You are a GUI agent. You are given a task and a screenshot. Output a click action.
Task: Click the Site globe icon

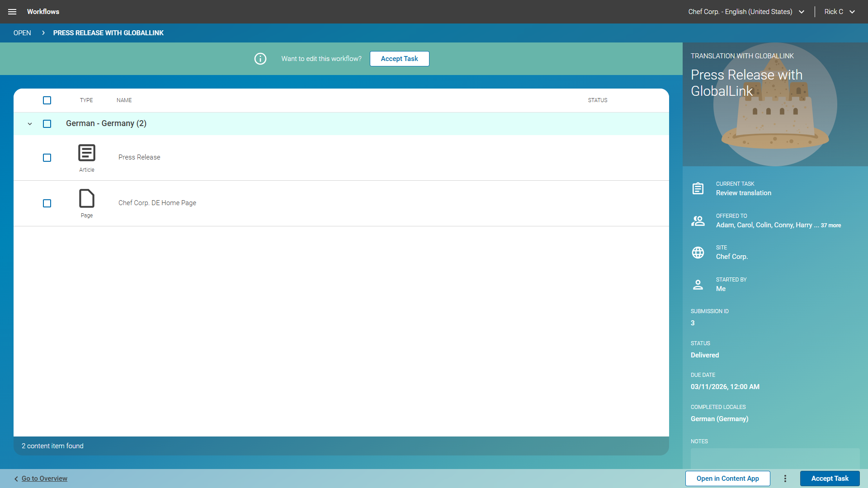[x=698, y=253]
